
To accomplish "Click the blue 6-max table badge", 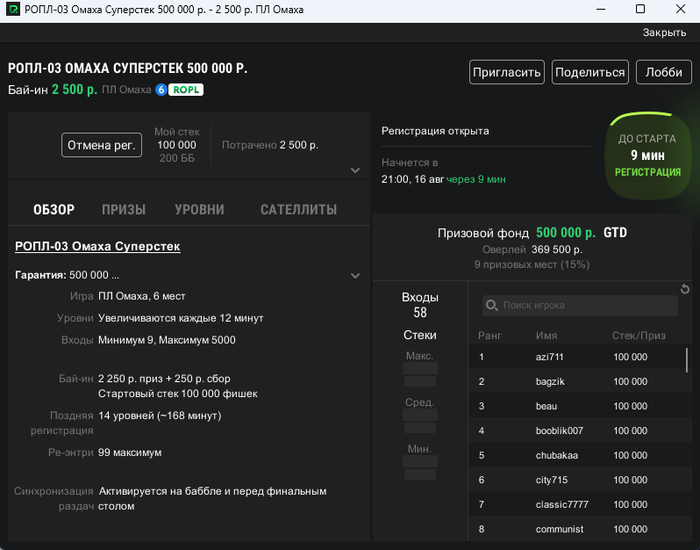I will [x=161, y=90].
